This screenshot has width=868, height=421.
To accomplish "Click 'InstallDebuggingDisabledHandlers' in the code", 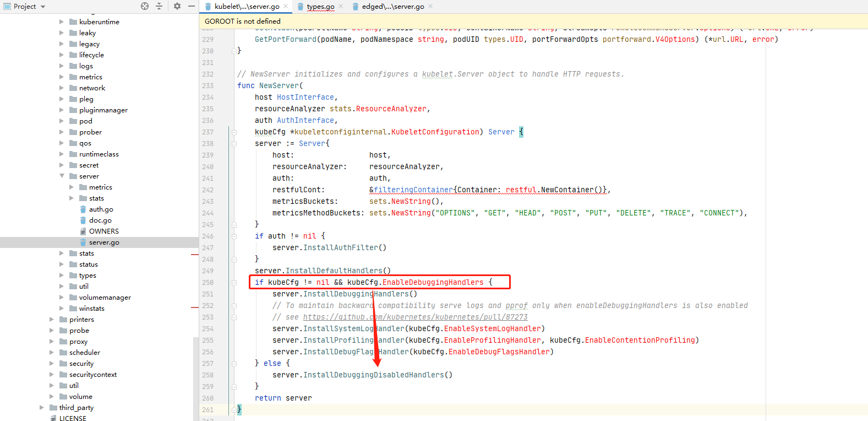I will point(374,375).
